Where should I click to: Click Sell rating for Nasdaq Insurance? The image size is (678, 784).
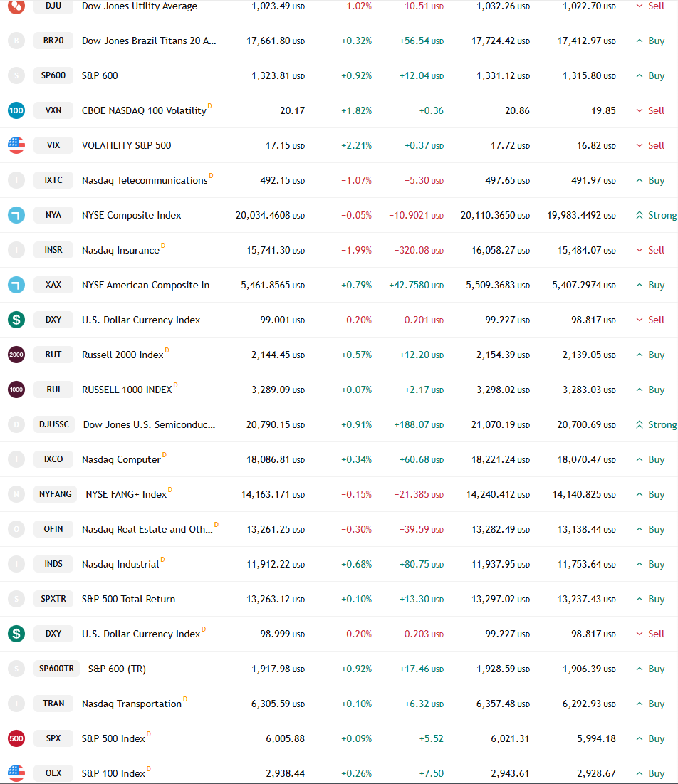(x=650, y=250)
